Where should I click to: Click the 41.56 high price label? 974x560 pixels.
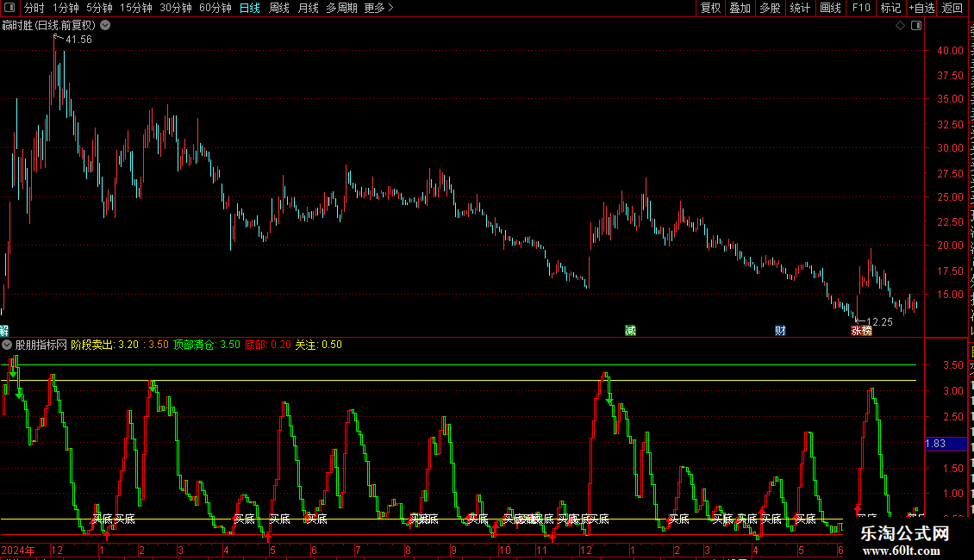click(x=79, y=39)
